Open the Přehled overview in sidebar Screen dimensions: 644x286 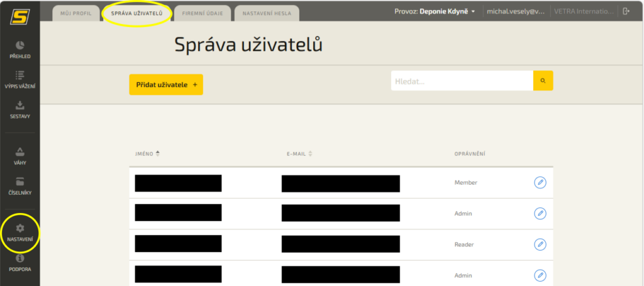click(x=19, y=50)
